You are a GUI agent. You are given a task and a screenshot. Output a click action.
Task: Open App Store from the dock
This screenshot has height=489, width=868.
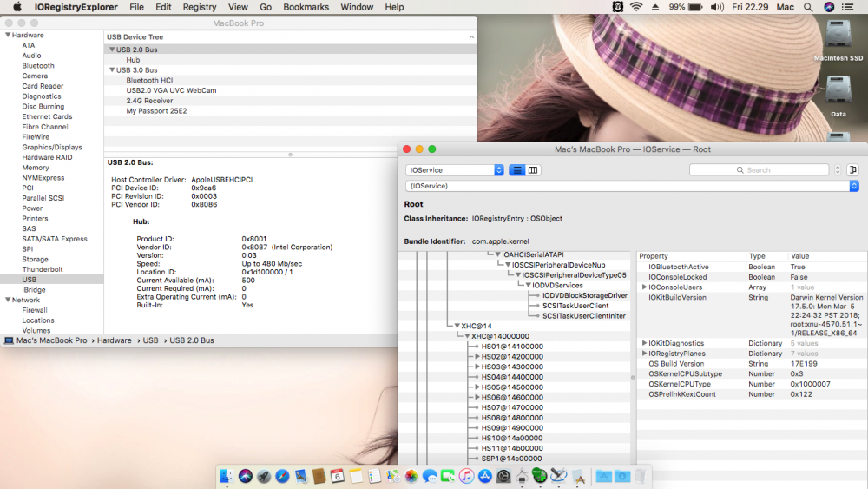(485, 476)
